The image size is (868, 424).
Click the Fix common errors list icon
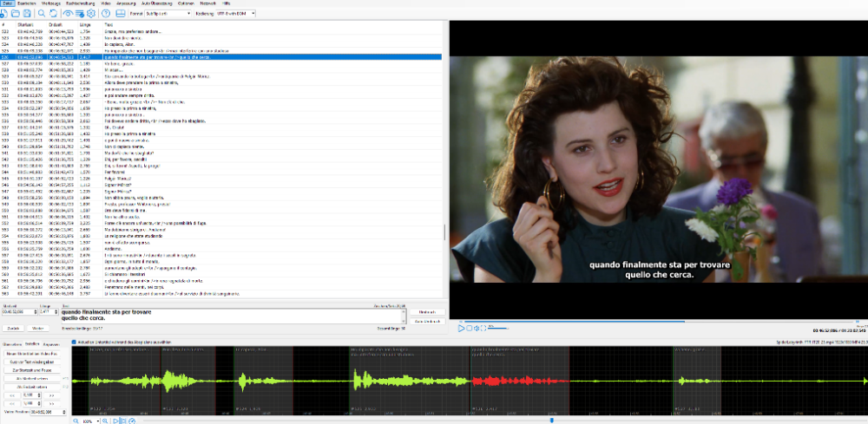tap(80, 13)
